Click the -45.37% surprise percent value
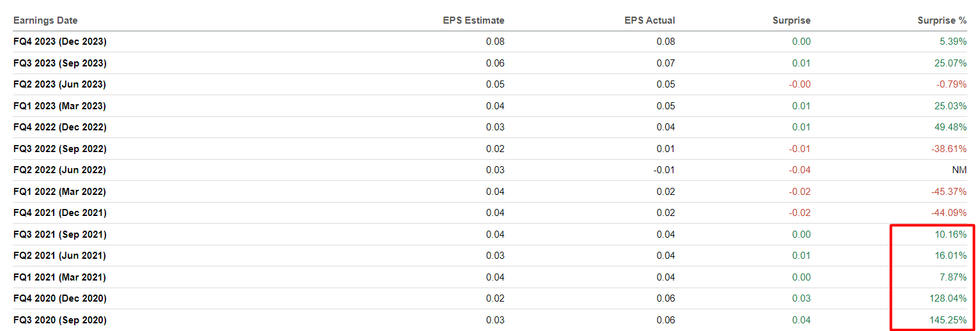The width and height of the screenshot is (980, 331). tap(948, 192)
